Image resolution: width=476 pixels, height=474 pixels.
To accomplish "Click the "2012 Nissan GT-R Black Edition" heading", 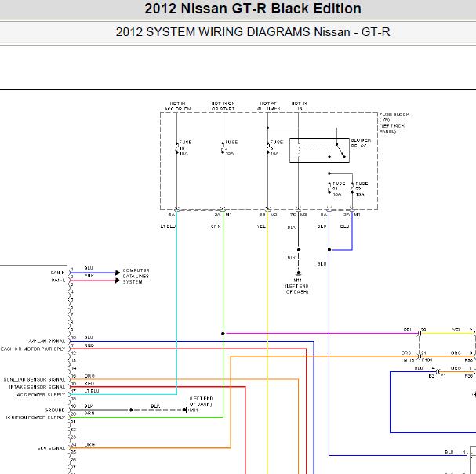I will point(253,9).
